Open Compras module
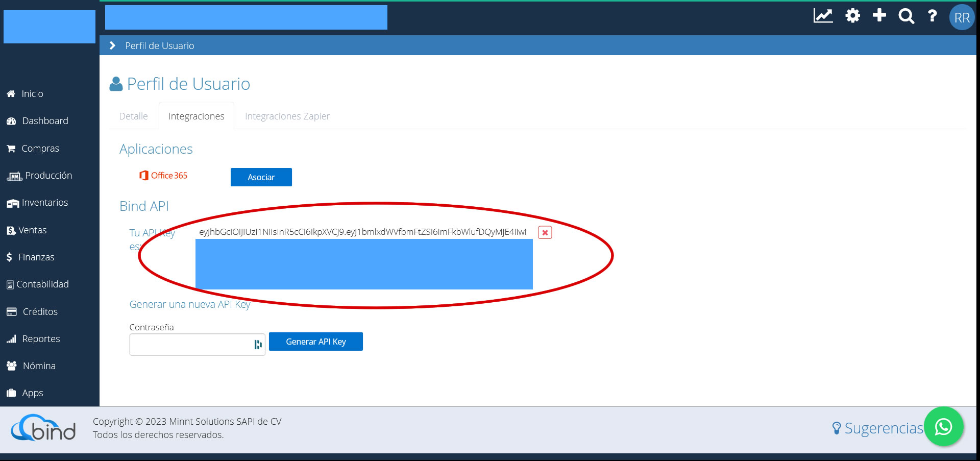 tap(40, 149)
